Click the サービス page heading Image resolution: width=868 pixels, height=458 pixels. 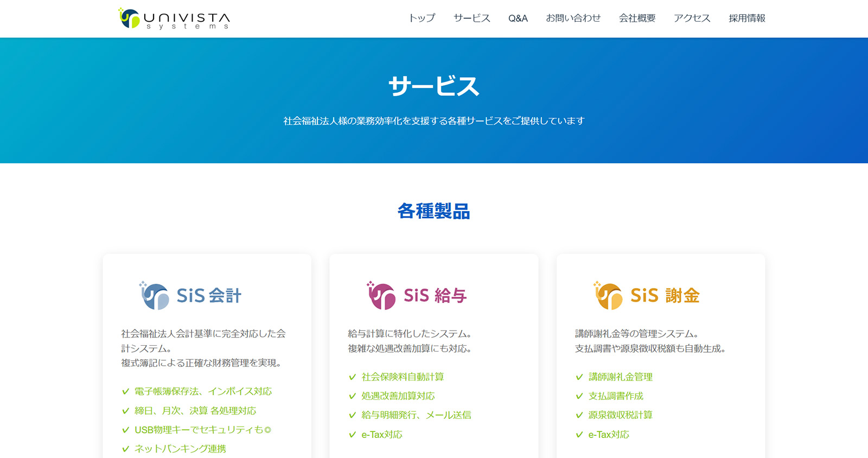click(x=434, y=86)
